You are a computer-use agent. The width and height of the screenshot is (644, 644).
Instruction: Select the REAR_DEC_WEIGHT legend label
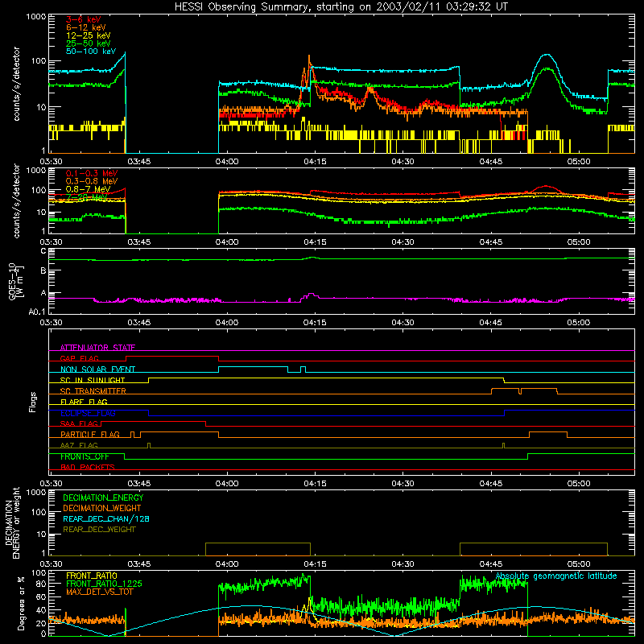tap(99, 530)
